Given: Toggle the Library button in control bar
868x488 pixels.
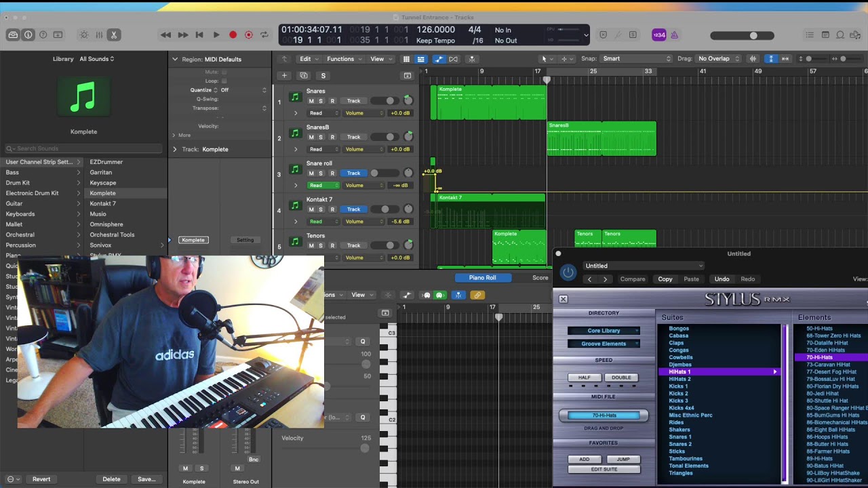Looking at the screenshot, I should tap(14, 35).
